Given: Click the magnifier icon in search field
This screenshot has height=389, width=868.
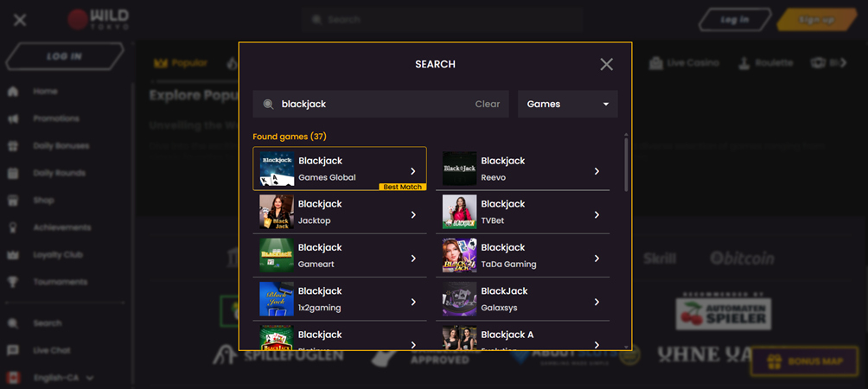Looking at the screenshot, I should tap(269, 104).
